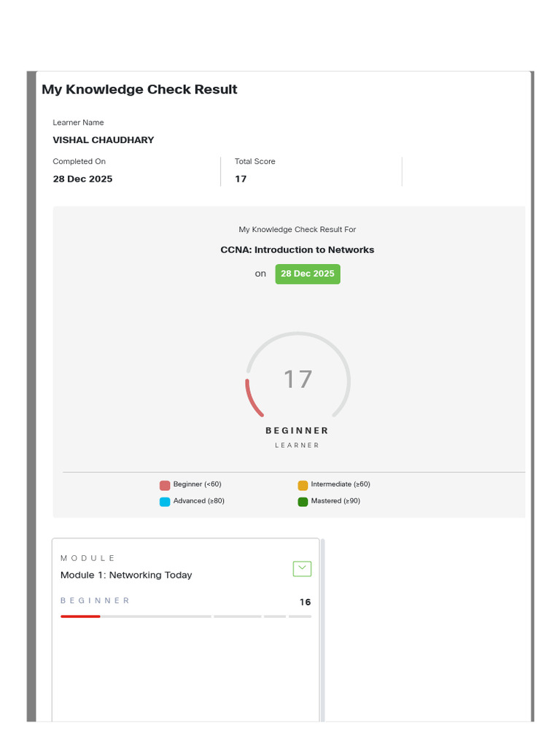
Task: Click the LEARNER label under the gauge
Action: point(297,445)
